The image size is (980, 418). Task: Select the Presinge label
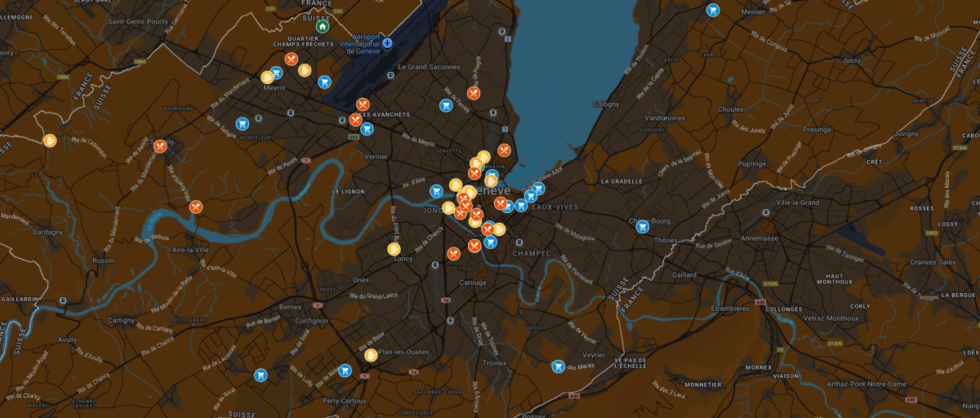[x=817, y=129]
